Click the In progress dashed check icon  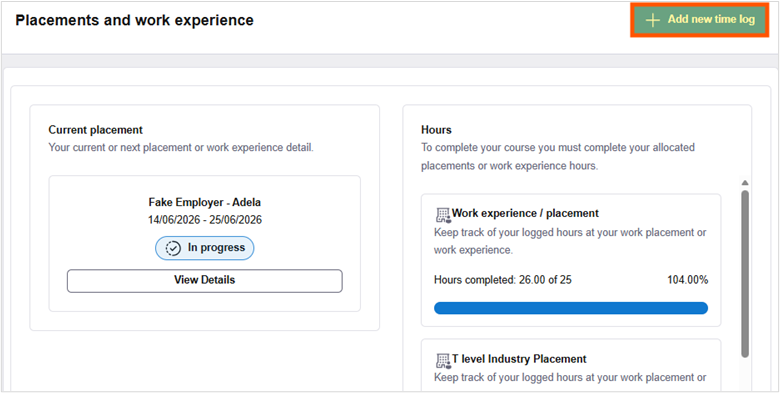(x=173, y=248)
